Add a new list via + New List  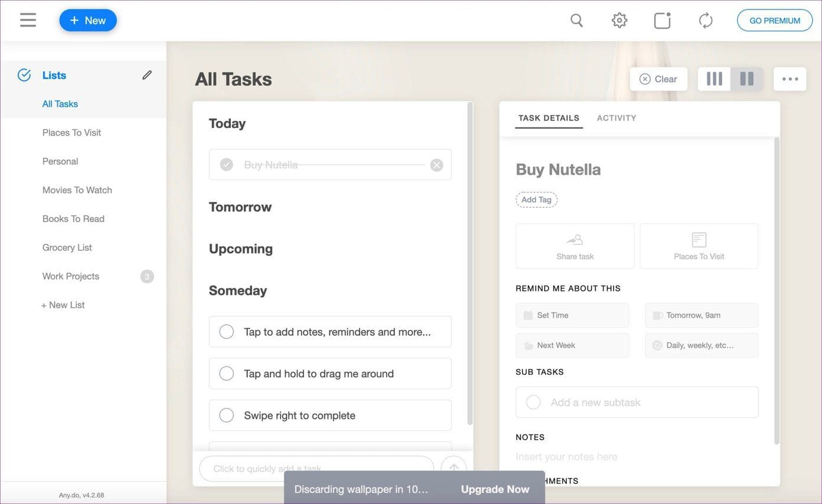coord(63,305)
